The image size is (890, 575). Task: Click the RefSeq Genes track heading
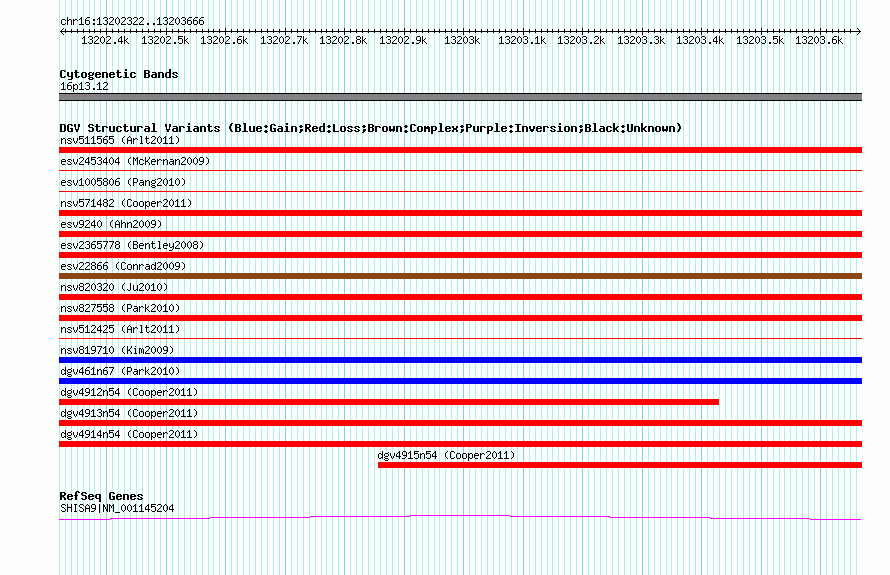click(x=101, y=496)
